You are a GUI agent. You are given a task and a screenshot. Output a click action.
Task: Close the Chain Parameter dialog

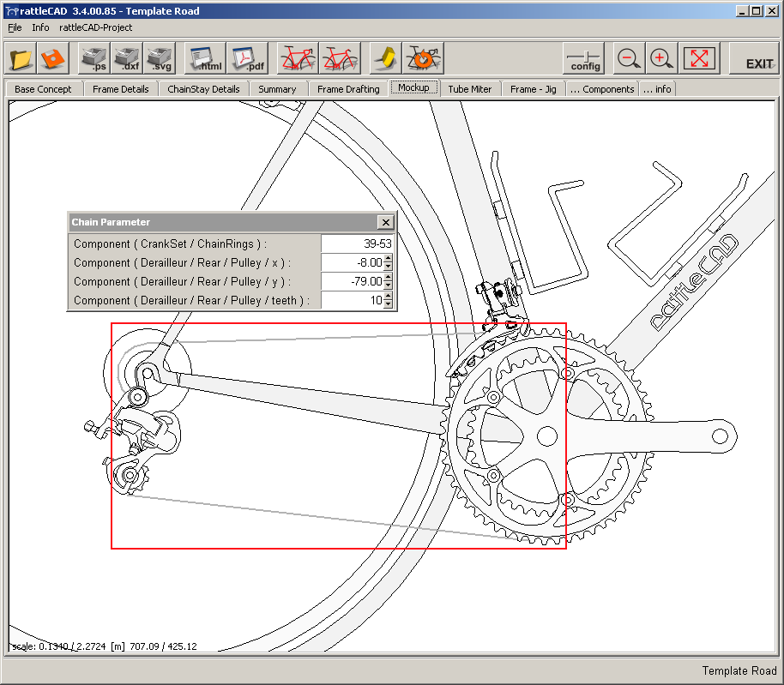coord(385,222)
